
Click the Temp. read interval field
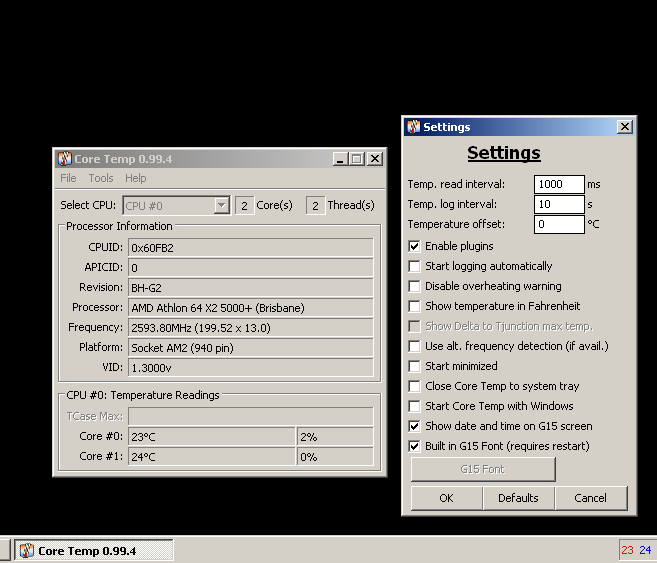(559, 184)
